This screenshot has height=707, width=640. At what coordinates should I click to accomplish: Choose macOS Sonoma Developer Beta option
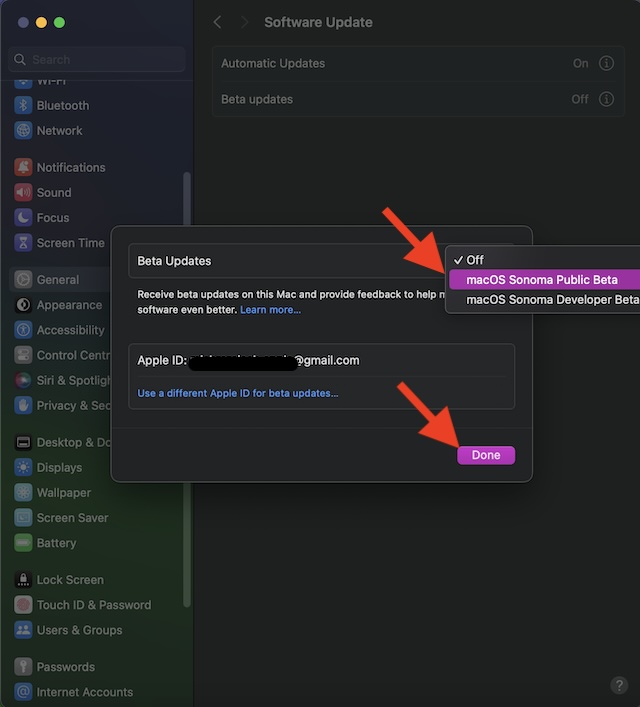pyautogui.click(x=550, y=299)
